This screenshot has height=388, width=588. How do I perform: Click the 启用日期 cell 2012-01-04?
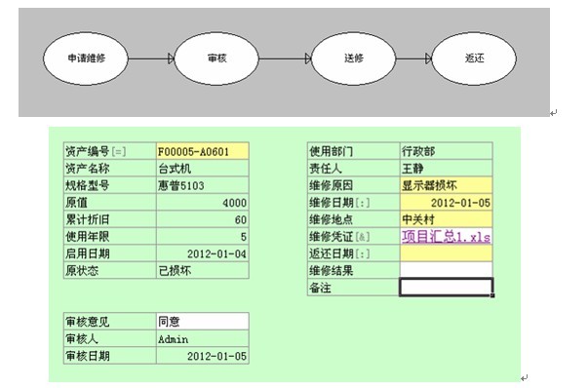click(x=203, y=253)
